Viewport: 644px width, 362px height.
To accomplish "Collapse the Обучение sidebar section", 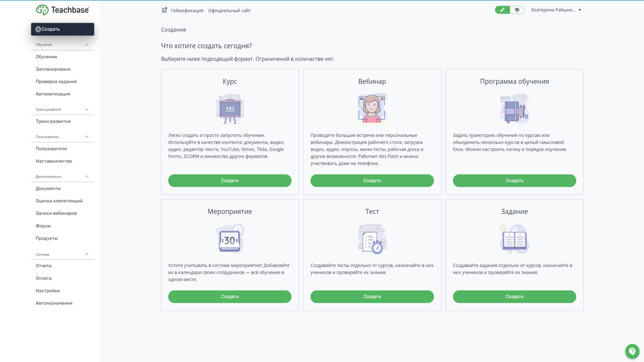I will [87, 45].
